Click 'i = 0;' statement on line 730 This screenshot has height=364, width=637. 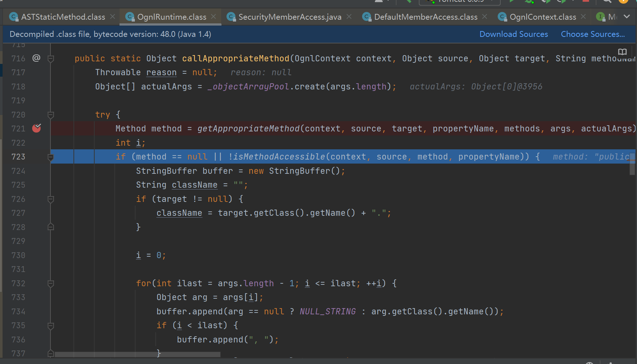pyautogui.click(x=151, y=255)
